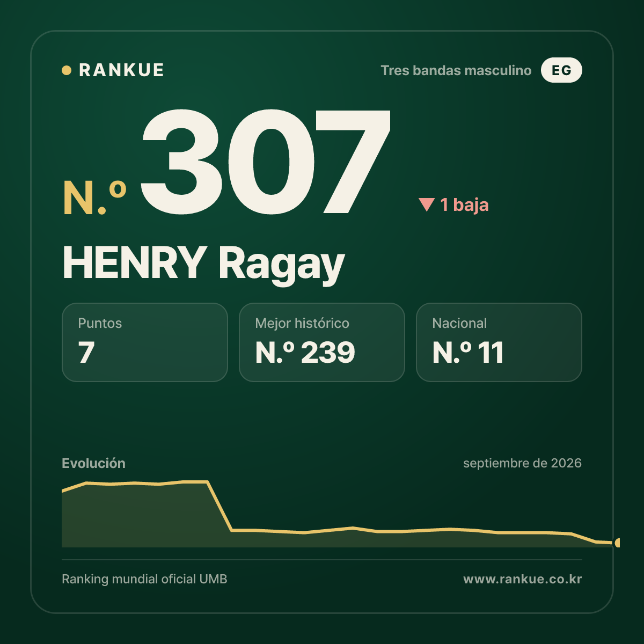Click the 'Puntos' card label
This screenshot has width=644, height=644.
click(100, 323)
